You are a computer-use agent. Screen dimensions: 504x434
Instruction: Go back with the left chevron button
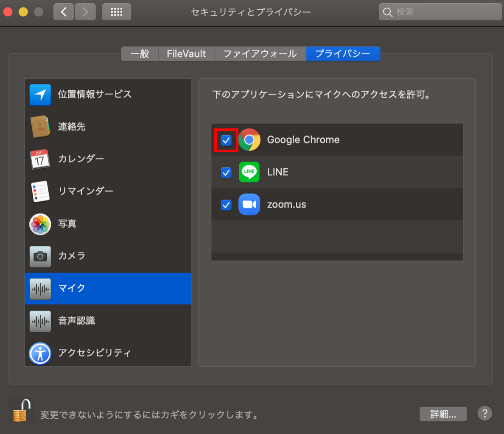click(64, 12)
